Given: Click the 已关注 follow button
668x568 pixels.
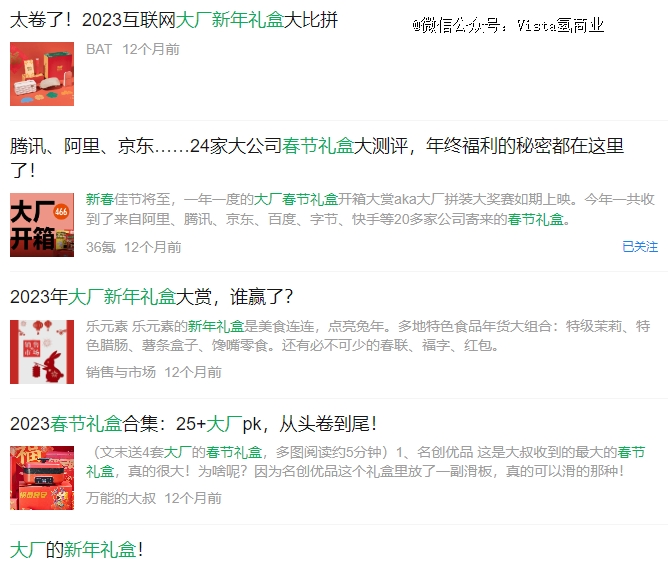Looking at the screenshot, I should coord(640,246).
